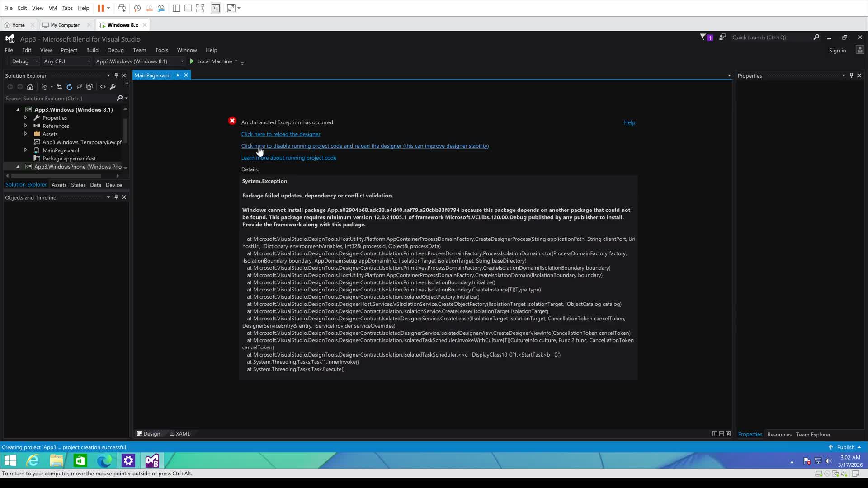Click the Quick Launch magnifier icon
The image size is (868, 488).
tap(816, 37)
